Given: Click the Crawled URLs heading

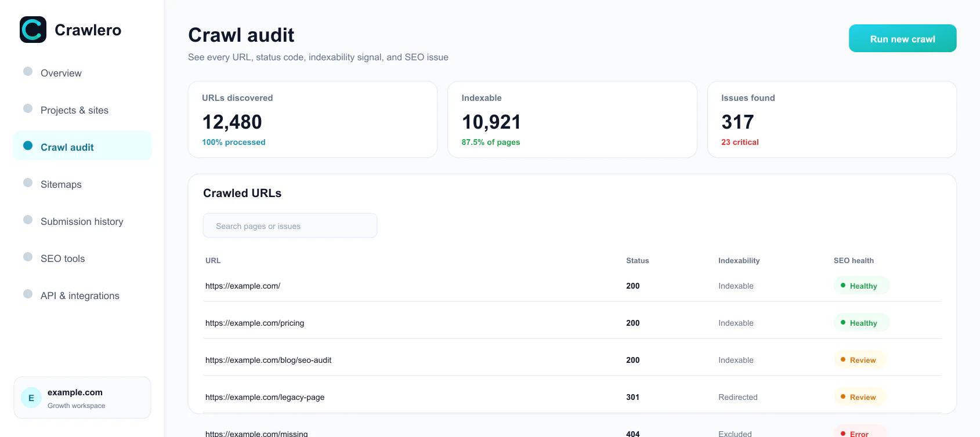Looking at the screenshot, I should (242, 193).
